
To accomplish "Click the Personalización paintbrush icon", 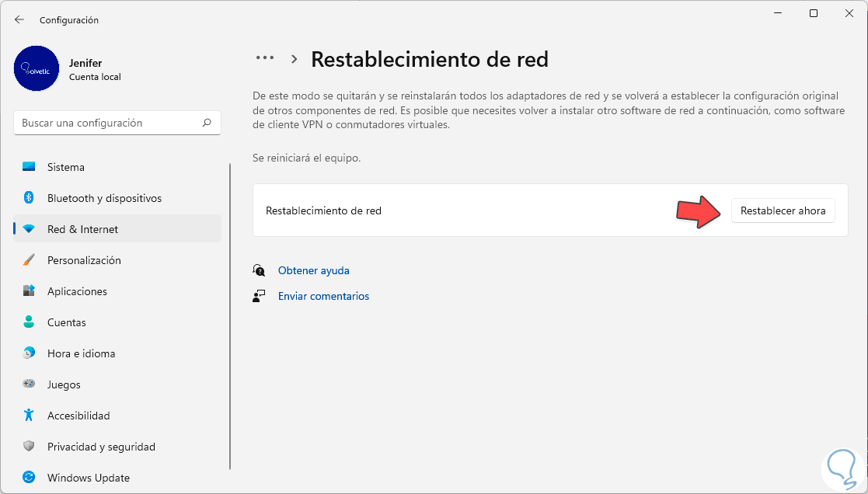I will tap(29, 260).
